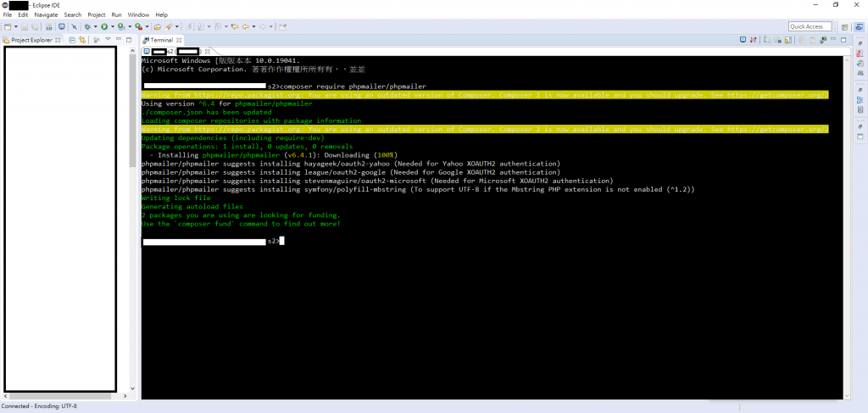This screenshot has width=868, height=413.
Task: Click the Debug bug icon
Action: coord(86,26)
